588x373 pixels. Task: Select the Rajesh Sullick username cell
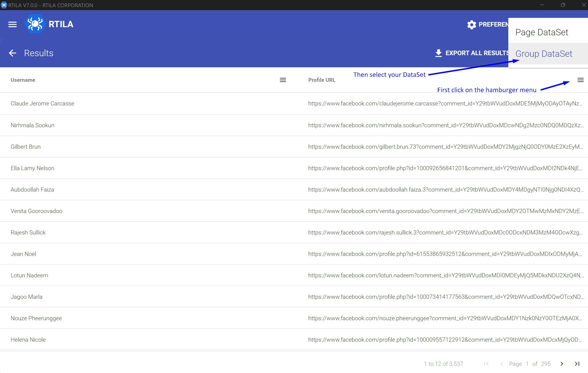pyautogui.click(x=28, y=232)
